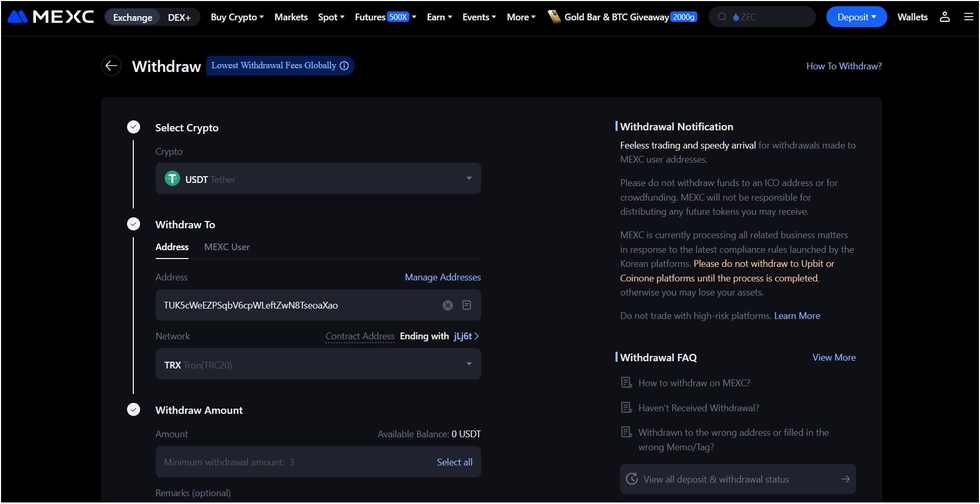This screenshot has height=504, width=980.
Task: Click the document icon beside How to withdraw on MEXC
Action: (626, 382)
